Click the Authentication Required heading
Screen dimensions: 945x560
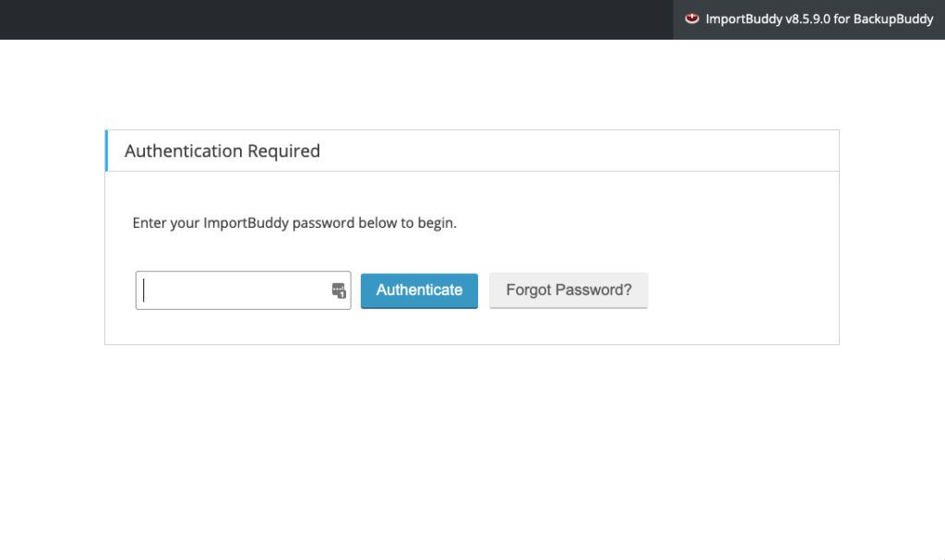click(x=222, y=150)
